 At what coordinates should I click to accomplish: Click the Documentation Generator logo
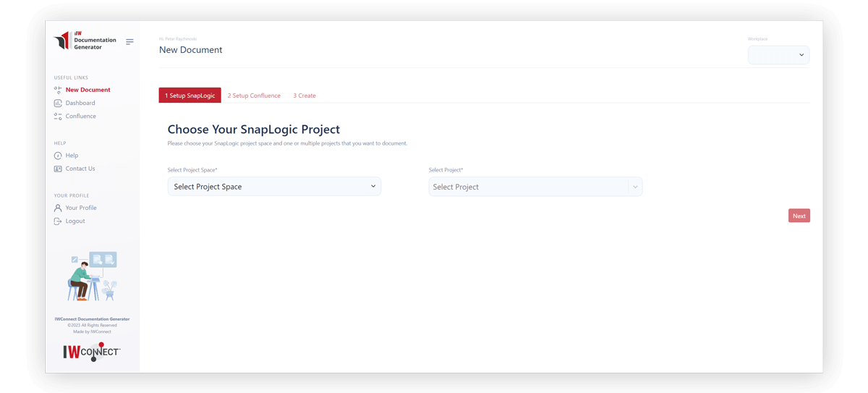point(85,41)
